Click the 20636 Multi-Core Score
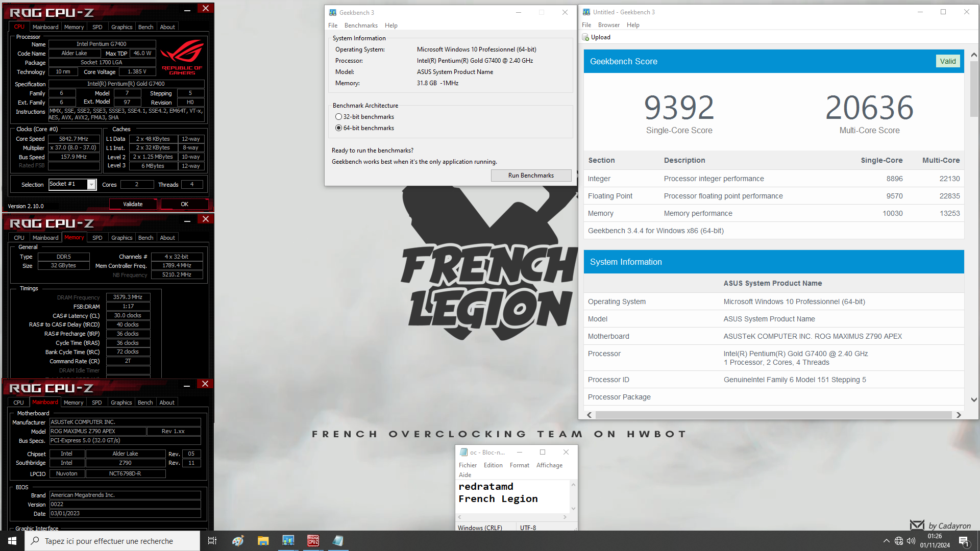980x551 pixels. 869,108
